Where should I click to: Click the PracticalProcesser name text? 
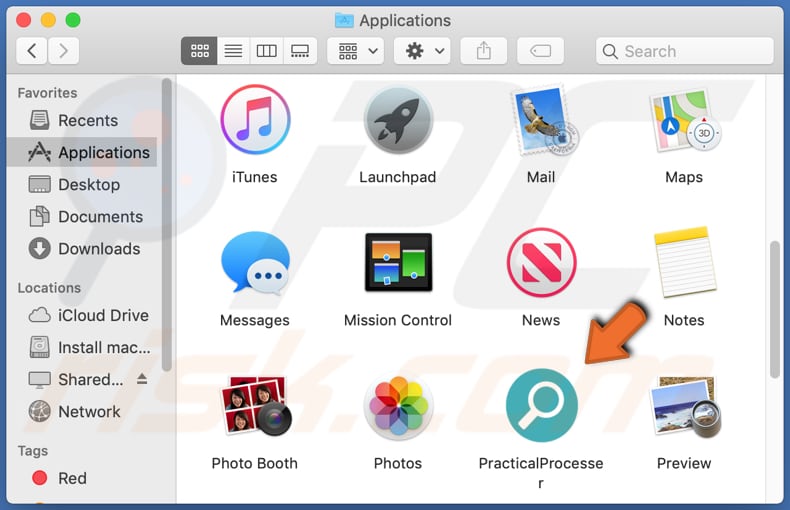tap(541, 473)
